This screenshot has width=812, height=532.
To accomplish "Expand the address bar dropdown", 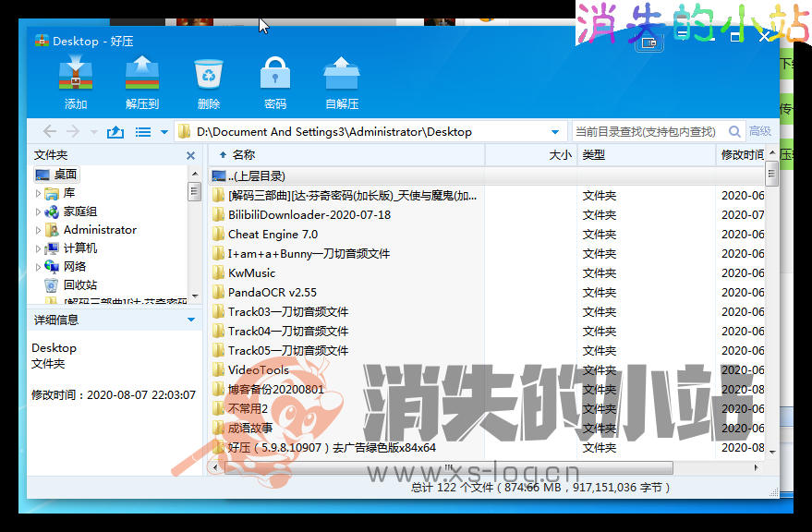I will pos(555,132).
